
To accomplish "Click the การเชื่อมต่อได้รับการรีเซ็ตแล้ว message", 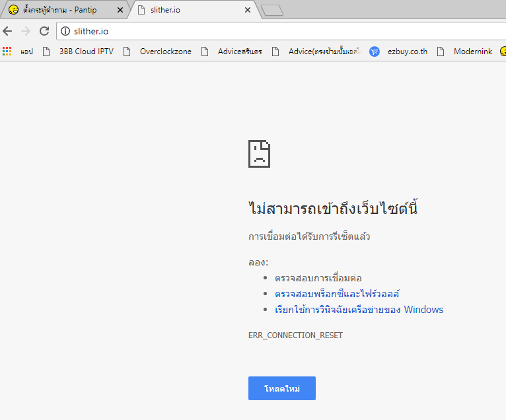I will pyautogui.click(x=309, y=236).
